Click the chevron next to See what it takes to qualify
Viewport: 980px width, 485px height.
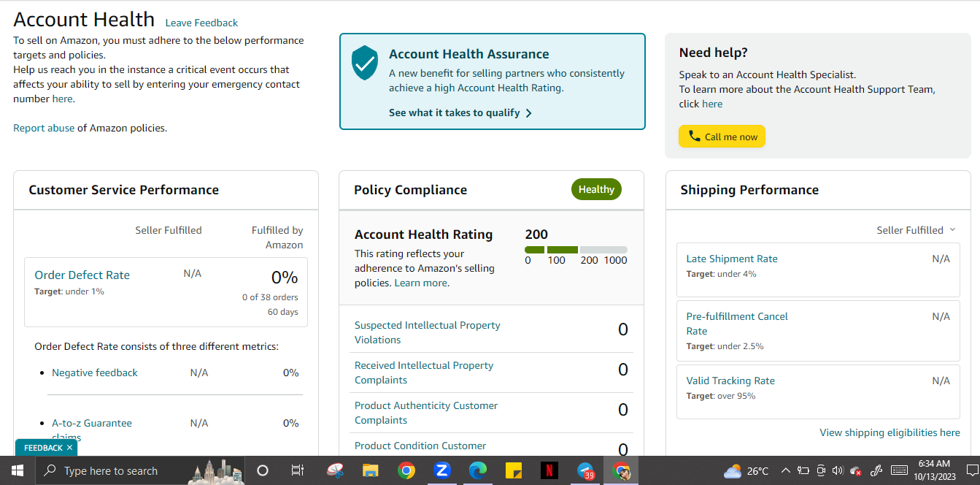click(529, 113)
